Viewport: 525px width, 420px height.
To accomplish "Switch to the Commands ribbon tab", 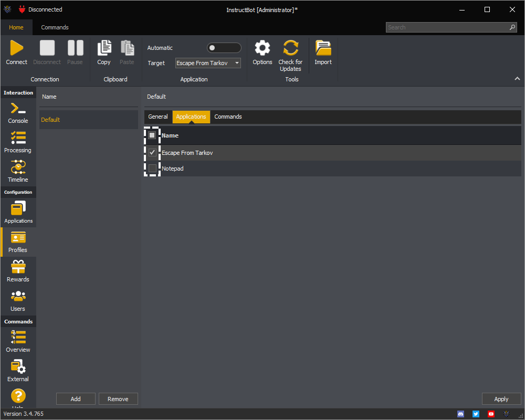I will (x=55, y=27).
